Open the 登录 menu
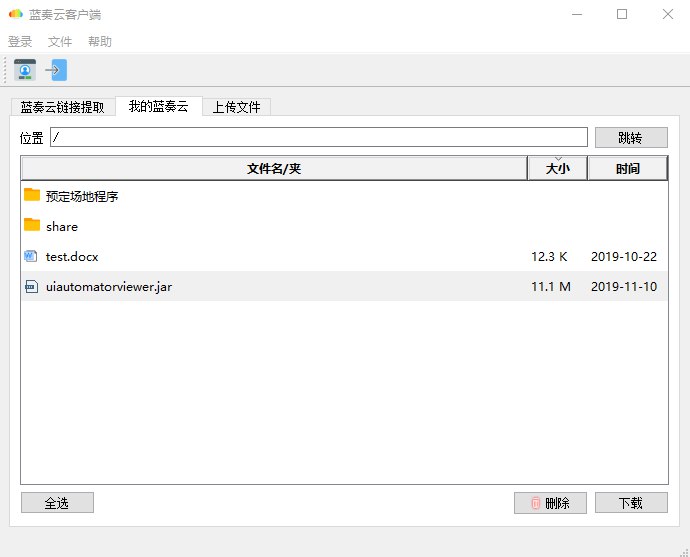Viewport: 690px width, 557px height. pos(20,42)
